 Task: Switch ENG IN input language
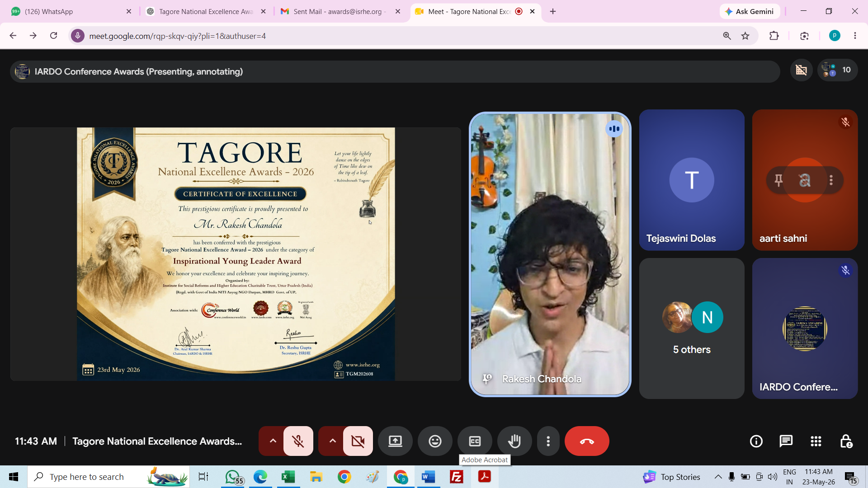click(789, 477)
